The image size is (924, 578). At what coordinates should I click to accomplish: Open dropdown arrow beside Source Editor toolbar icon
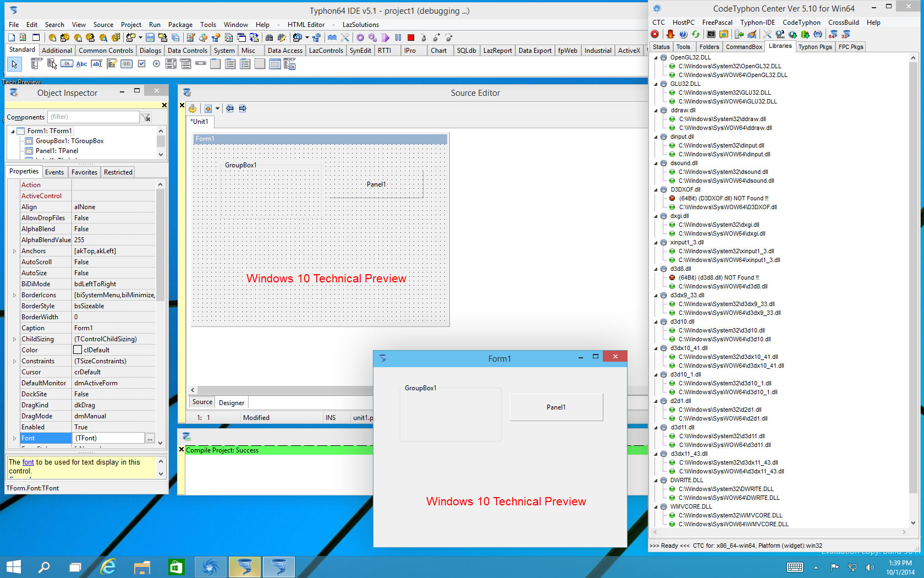click(217, 108)
